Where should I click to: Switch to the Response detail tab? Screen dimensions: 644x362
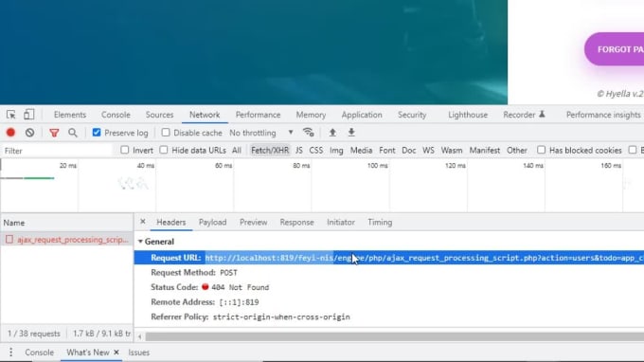click(297, 223)
